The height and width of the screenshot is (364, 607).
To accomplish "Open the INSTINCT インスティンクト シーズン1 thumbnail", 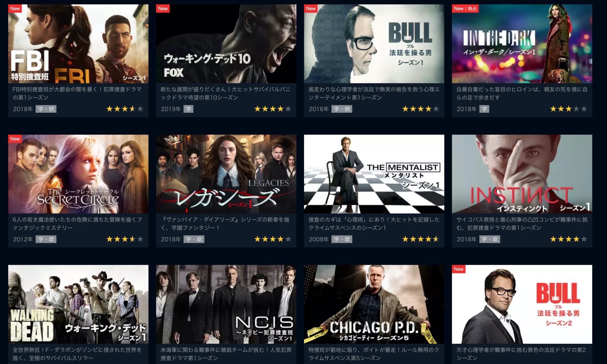I will tap(522, 174).
